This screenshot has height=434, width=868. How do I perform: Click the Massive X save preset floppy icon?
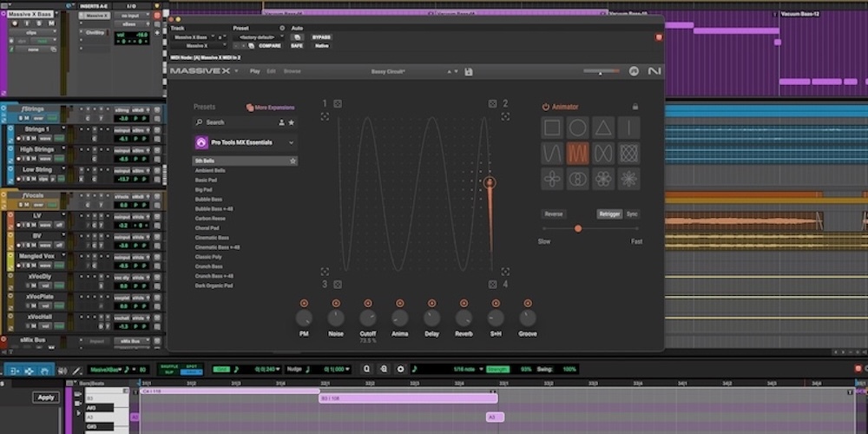click(469, 71)
